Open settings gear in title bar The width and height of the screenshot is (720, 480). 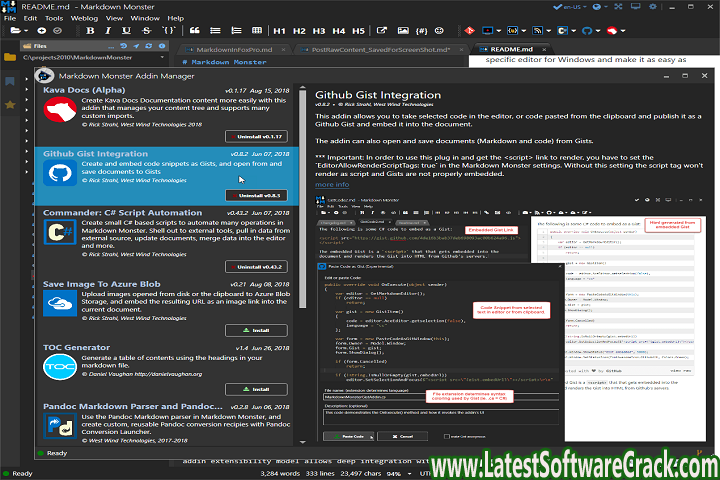[x=652, y=7]
